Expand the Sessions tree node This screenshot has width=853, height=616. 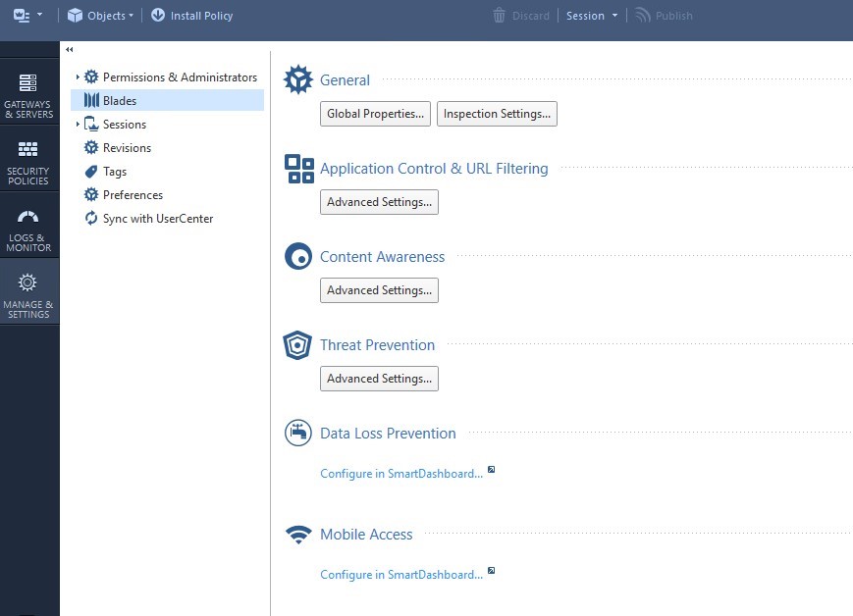point(78,125)
